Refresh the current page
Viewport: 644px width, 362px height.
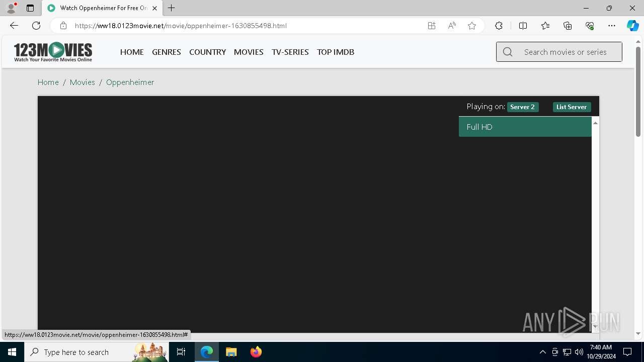(36, 26)
